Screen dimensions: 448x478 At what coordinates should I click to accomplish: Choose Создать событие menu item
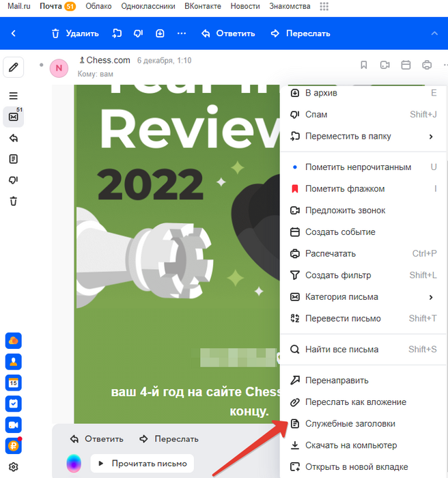(363, 232)
